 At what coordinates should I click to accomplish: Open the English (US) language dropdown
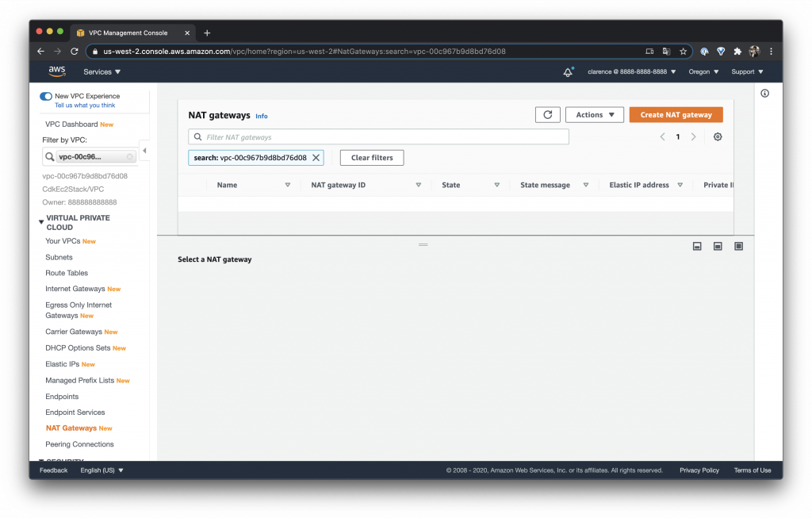101,470
